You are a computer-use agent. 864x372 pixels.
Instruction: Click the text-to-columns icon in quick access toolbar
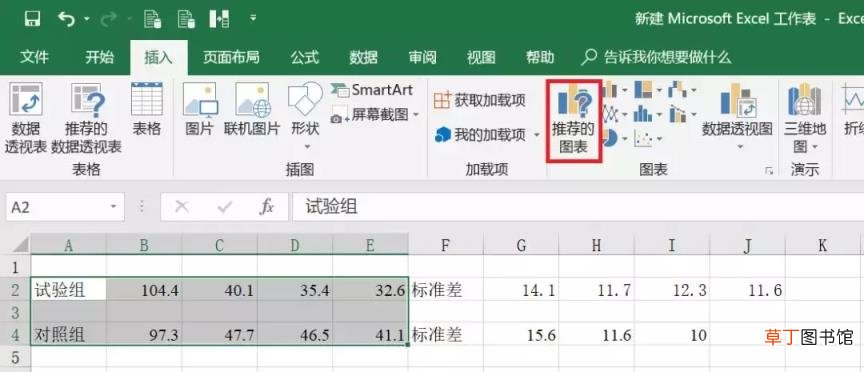(219, 20)
